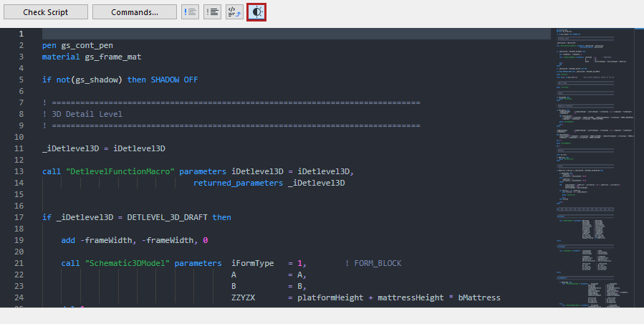Click the uncomment lines icon with gray exclamation
This screenshot has width=644, height=324.
pyautogui.click(x=212, y=12)
